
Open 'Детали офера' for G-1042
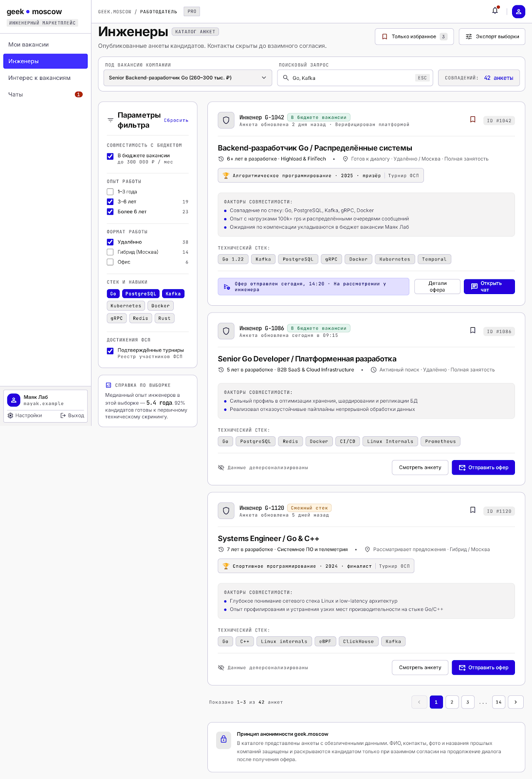click(437, 287)
